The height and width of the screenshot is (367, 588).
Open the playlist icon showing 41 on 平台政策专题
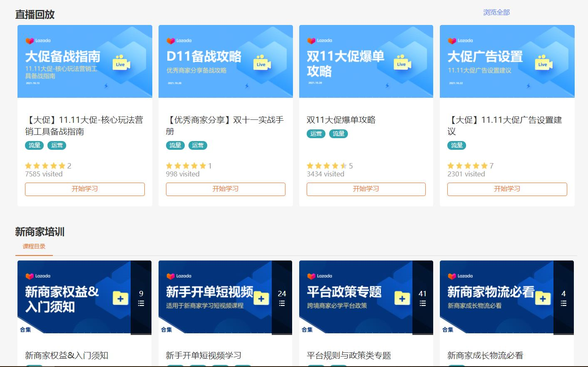[422, 299]
